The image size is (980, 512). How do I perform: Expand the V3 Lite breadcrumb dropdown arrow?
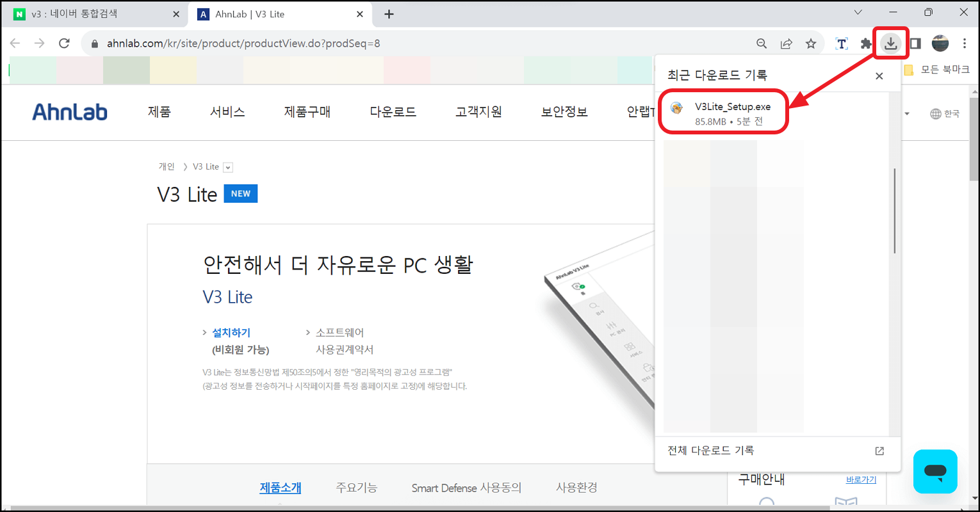pos(228,166)
